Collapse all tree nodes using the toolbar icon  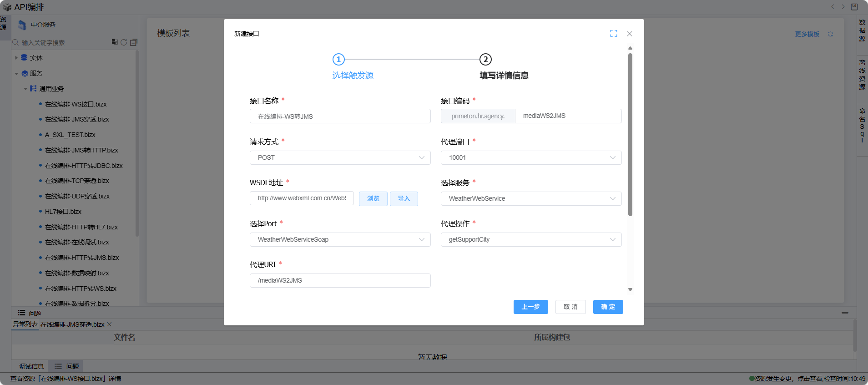pyautogui.click(x=134, y=42)
